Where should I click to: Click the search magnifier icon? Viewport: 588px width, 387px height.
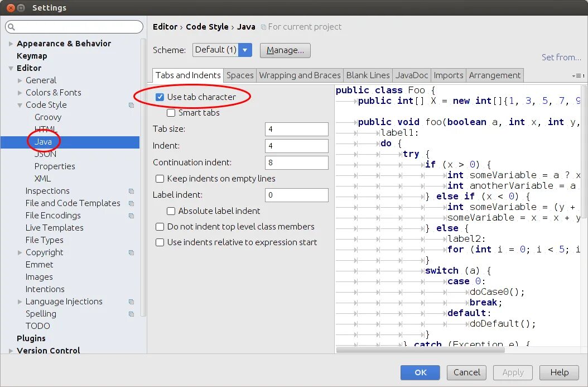11,27
